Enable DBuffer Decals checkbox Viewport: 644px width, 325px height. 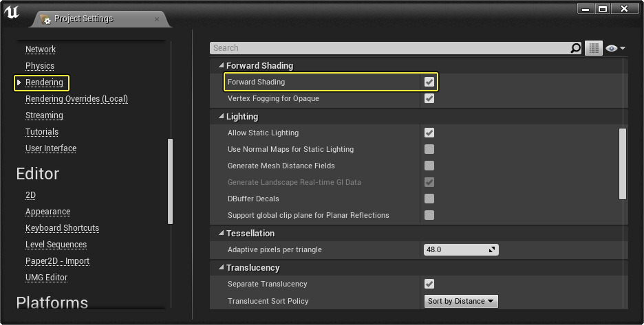(429, 199)
